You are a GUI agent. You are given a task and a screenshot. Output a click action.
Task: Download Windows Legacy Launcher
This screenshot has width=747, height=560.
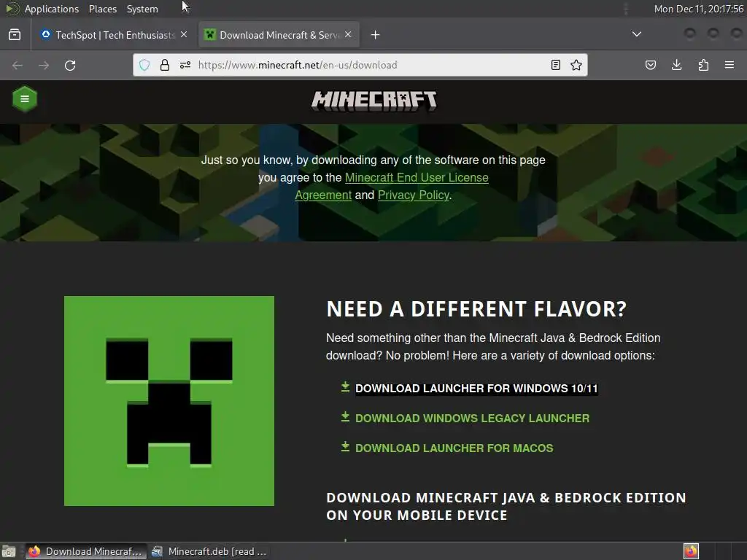473,419
